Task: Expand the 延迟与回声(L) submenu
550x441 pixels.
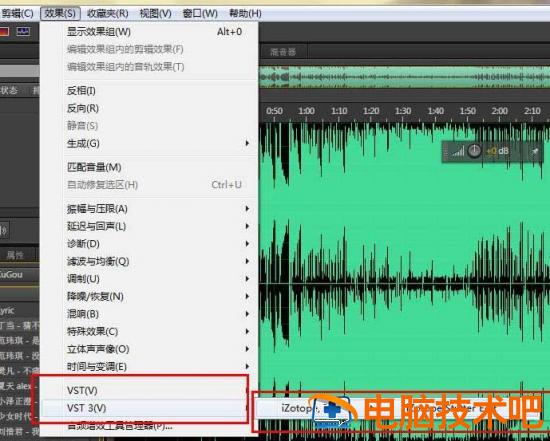Action: pyautogui.click(x=150, y=226)
